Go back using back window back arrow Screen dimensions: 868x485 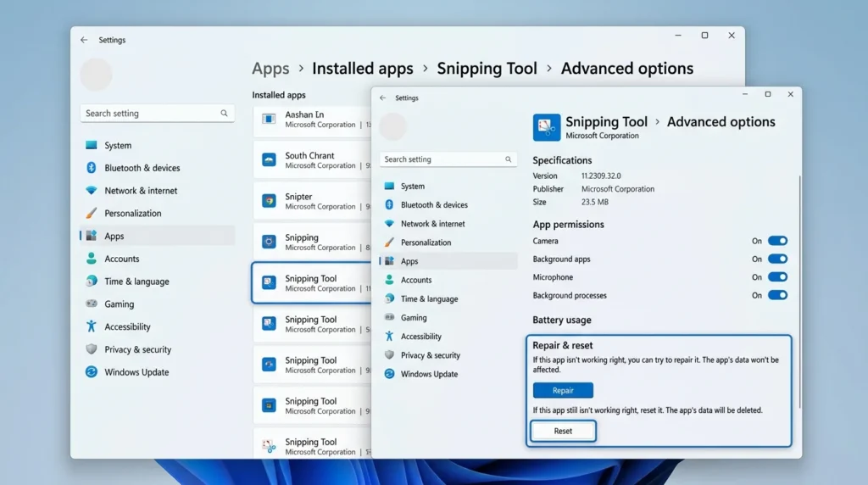coord(84,40)
